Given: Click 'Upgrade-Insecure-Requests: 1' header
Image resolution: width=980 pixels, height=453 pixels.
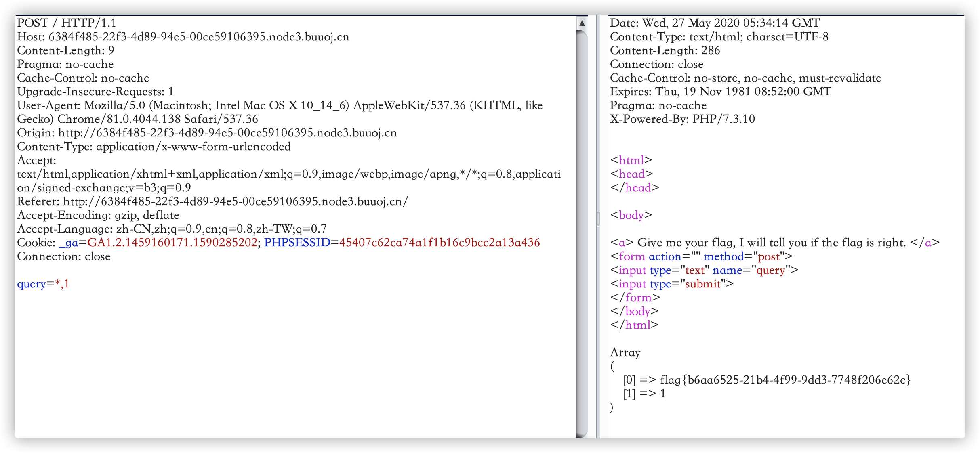Looking at the screenshot, I should coord(95,92).
